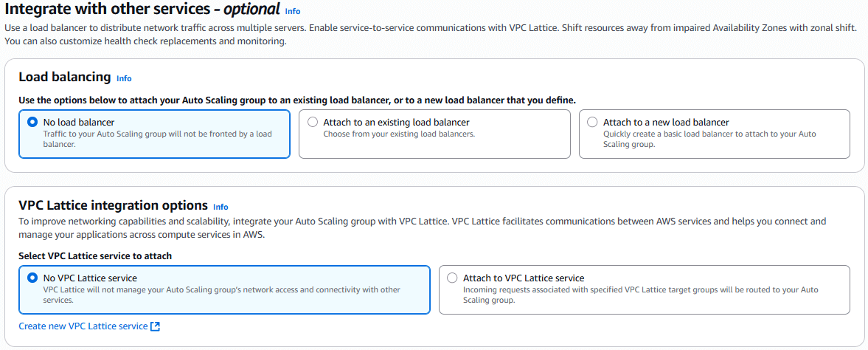Click Create new VPC Lattice service link
The width and height of the screenshot is (868, 350).
click(83, 326)
